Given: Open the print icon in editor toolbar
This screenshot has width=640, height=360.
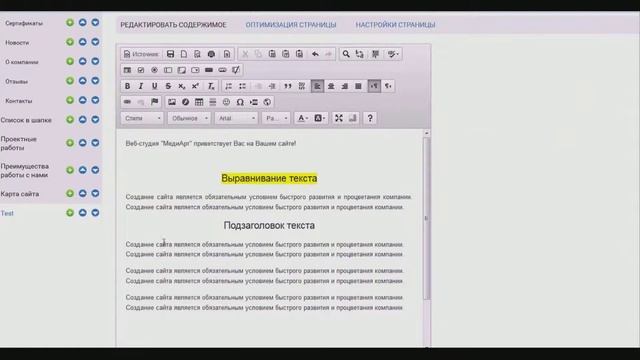Looking at the screenshot, I should [211, 54].
